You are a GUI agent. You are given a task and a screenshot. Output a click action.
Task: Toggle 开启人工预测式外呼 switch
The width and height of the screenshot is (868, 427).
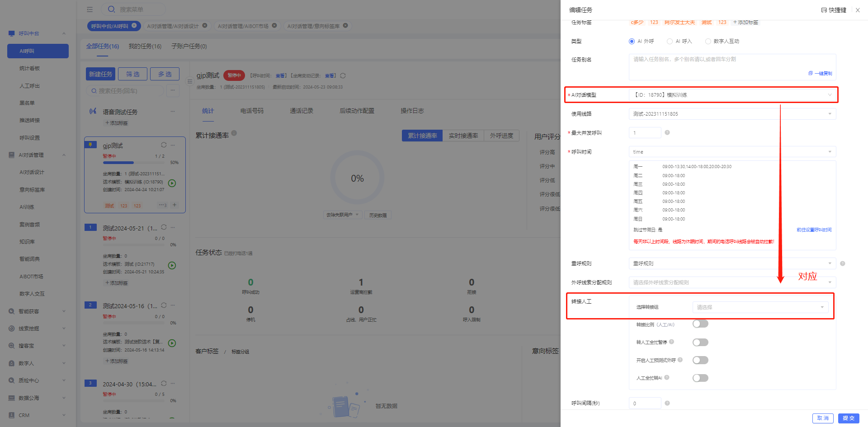700,360
